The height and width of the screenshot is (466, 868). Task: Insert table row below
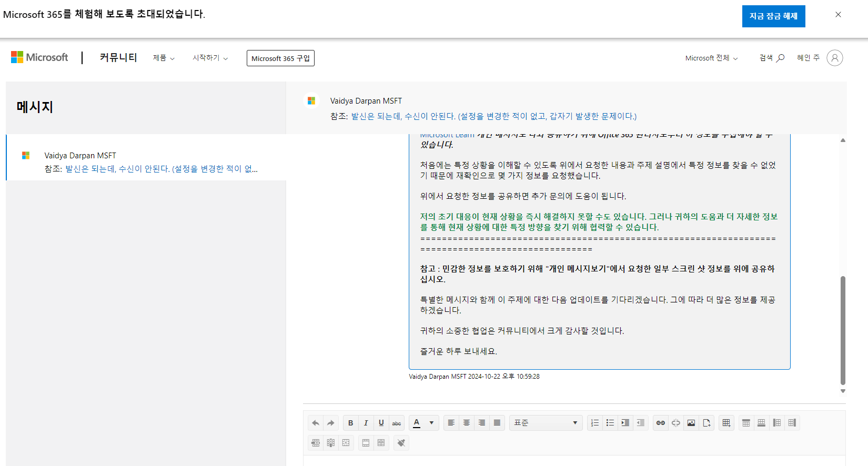[761, 423]
